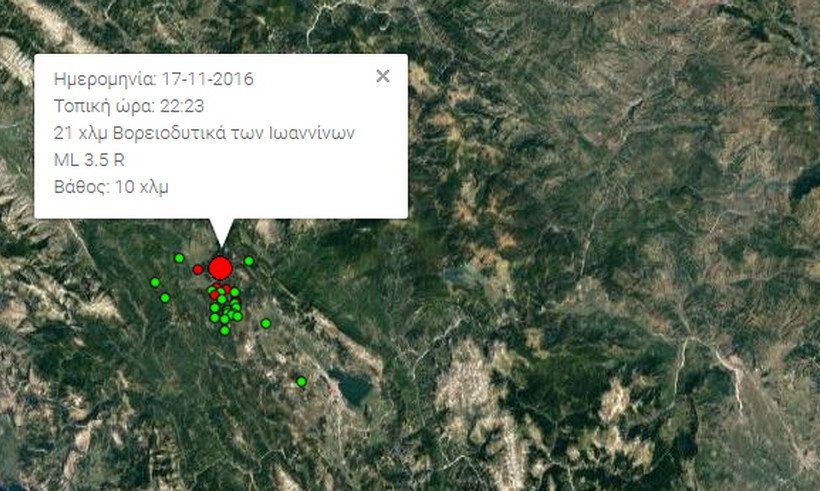Click the location text mentioning Ιωαννίνων
Viewport: 820px width, 491px height.
[x=204, y=133]
